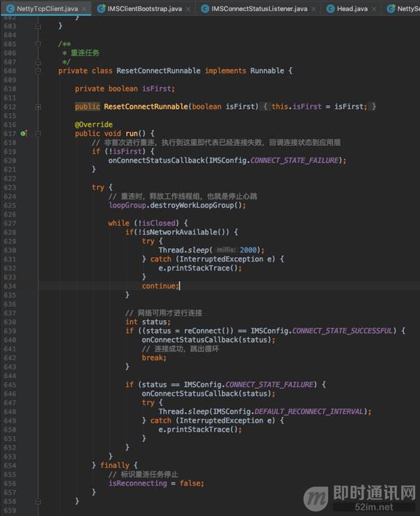The width and height of the screenshot is (420, 516).
Task: Click the class icon on Head.java tab
Action: pos(331,9)
